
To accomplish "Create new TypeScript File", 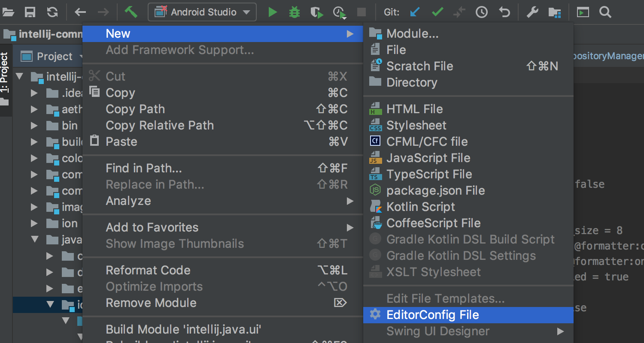I will coord(468,174).
